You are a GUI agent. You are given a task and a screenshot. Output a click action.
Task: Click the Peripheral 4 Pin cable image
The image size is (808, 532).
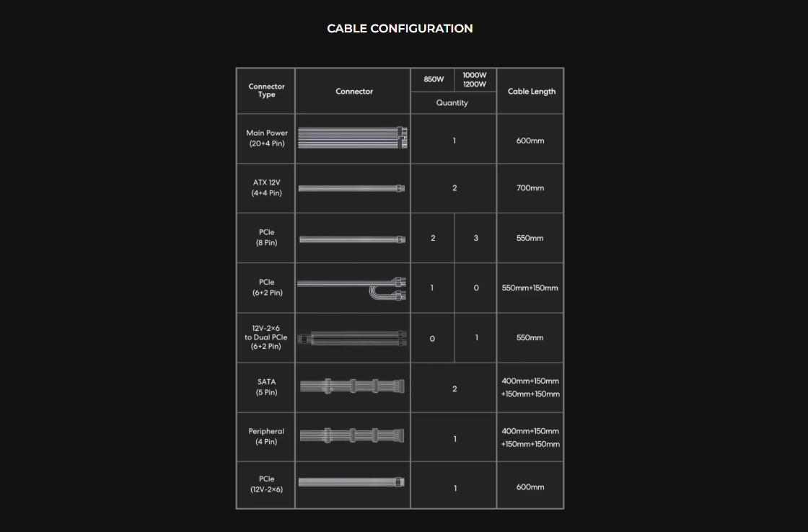click(x=352, y=435)
